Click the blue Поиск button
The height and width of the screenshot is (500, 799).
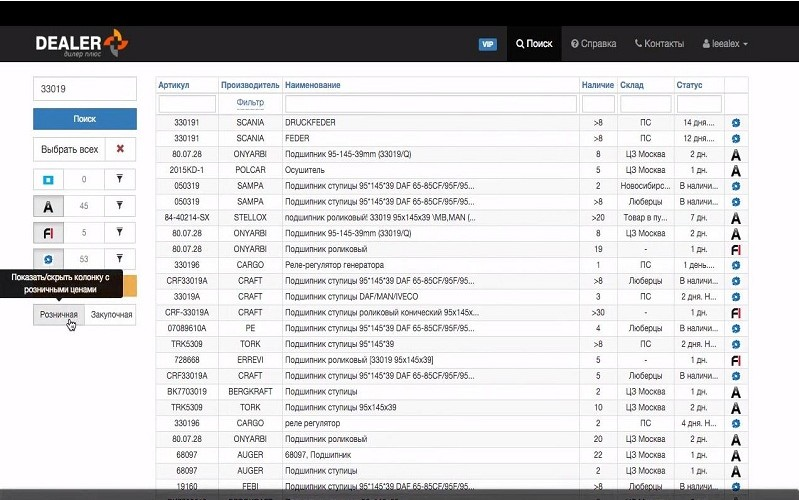[85, 119]
